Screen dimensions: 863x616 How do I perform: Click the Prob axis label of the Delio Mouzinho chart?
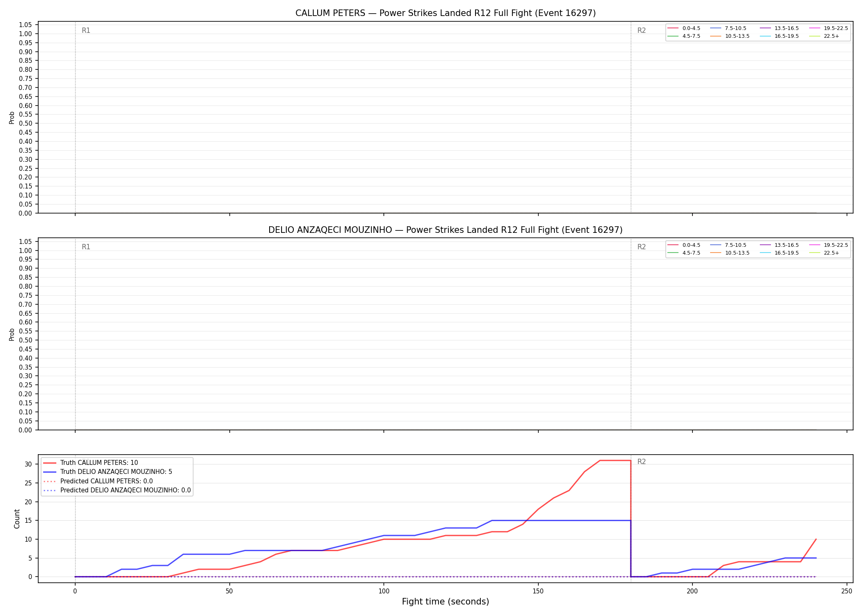click(12, 334)
